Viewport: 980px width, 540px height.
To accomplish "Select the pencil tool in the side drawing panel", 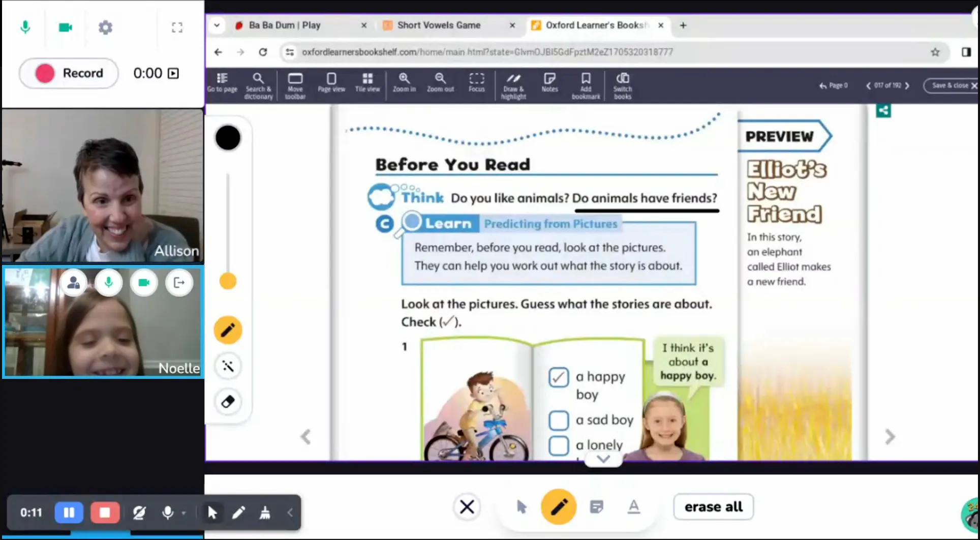I will click(228, 331).
